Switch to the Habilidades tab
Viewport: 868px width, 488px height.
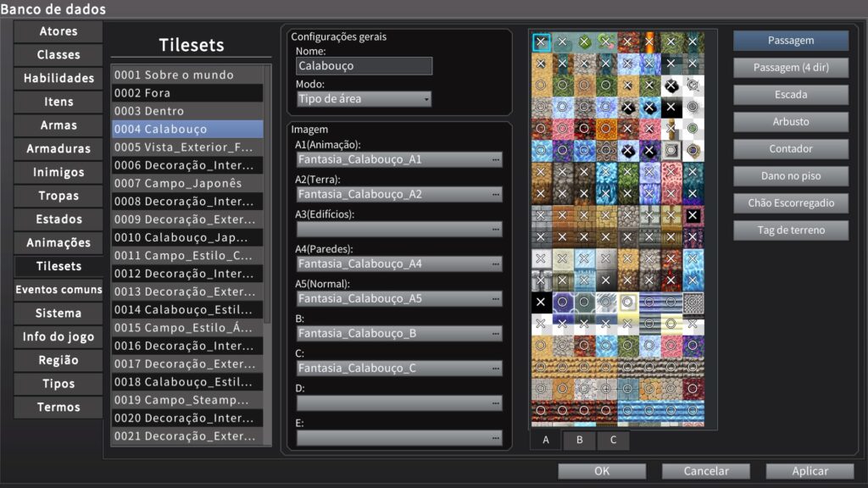(58, 78)
